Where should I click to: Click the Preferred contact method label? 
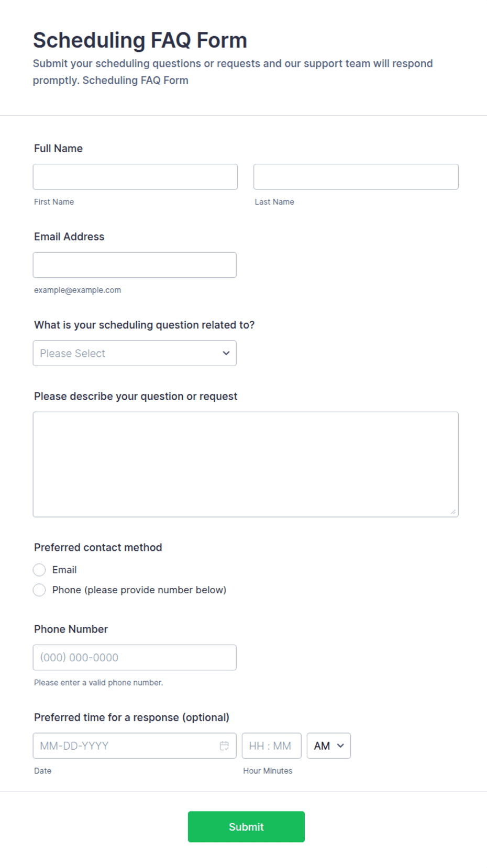[98, 547]
